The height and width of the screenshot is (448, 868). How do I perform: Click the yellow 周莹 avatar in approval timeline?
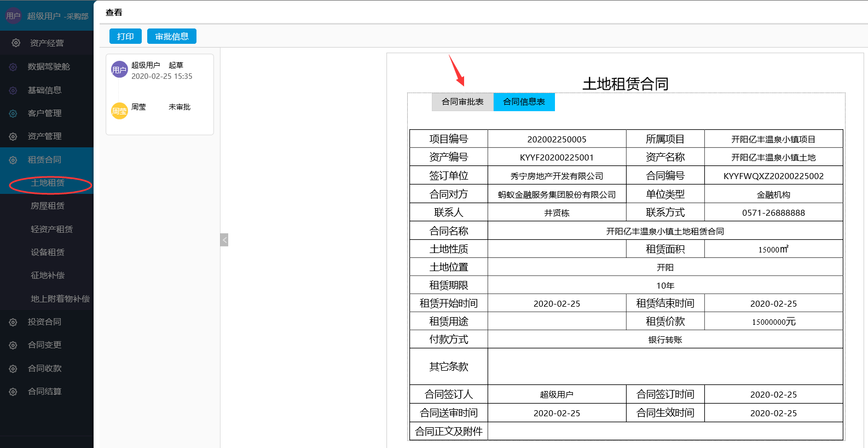pos(119,111)
